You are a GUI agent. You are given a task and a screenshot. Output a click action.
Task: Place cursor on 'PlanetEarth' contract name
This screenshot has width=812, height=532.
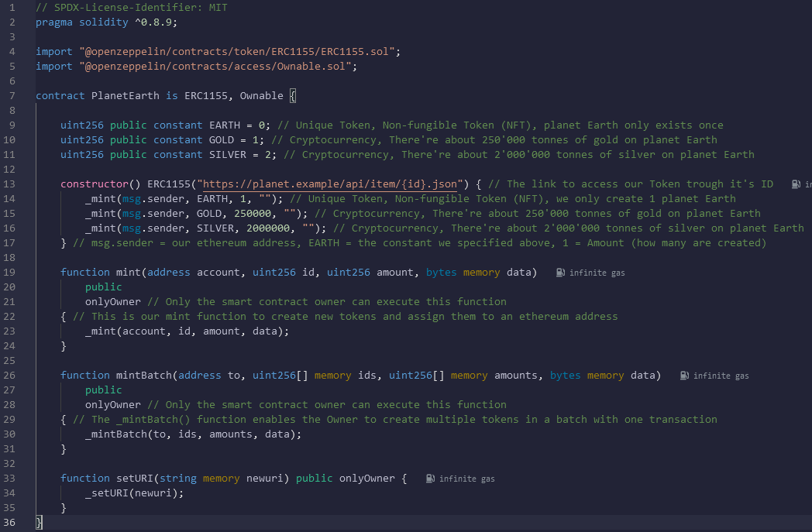(126, 96)
